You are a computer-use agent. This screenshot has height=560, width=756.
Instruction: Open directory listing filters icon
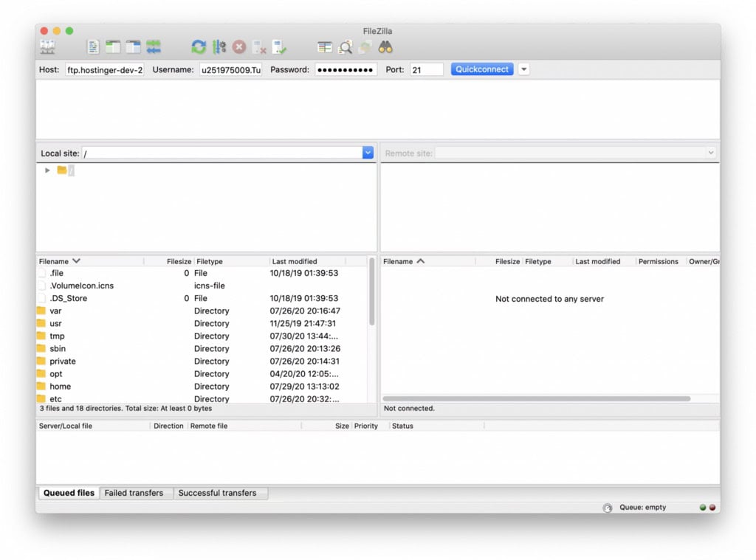pyautogui.click(x=325, y=47)
